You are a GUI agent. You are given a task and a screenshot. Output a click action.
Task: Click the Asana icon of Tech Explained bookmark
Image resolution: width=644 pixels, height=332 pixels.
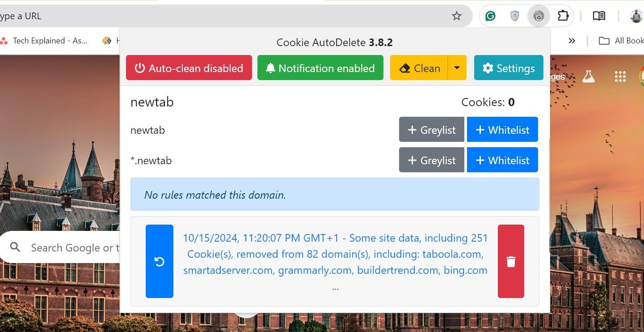tap(4, 41)
